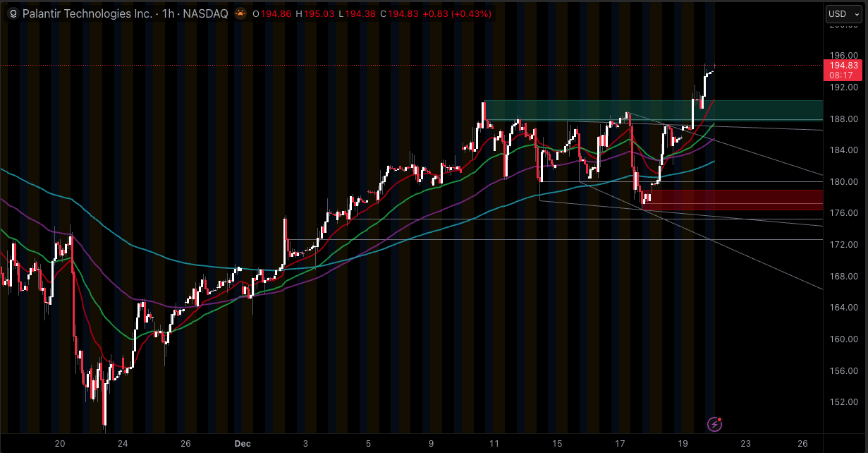Click the Dec label on time axis
Viewport: 868px width, 453px height.
[x=243, y=444]
